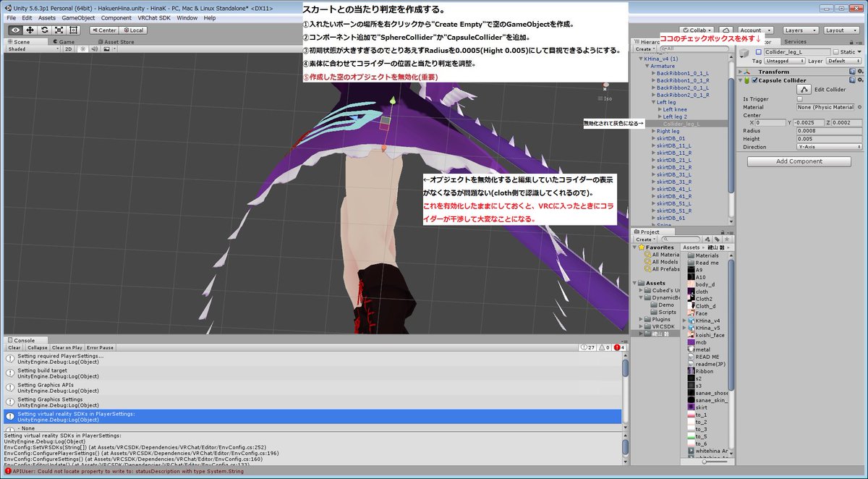Screen dimensions: 868x479
Task: Switch to the Asset Store tab
Action: [116, 42]
